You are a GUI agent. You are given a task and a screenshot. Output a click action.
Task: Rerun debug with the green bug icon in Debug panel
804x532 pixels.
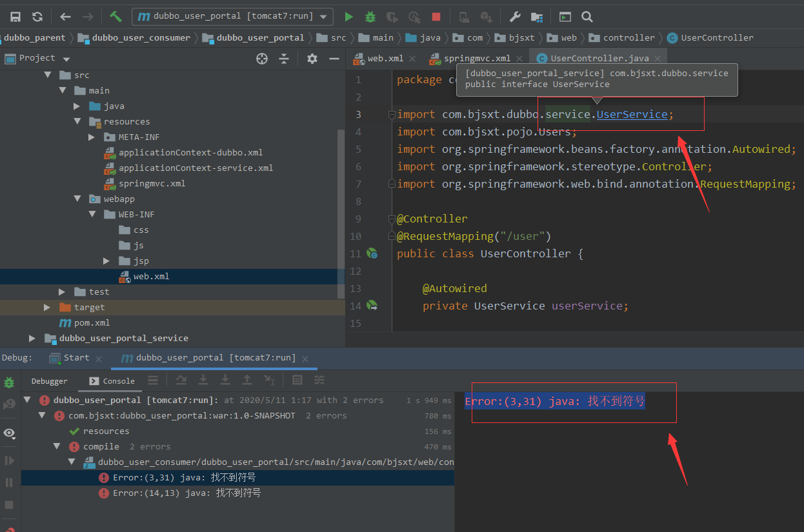9,382
